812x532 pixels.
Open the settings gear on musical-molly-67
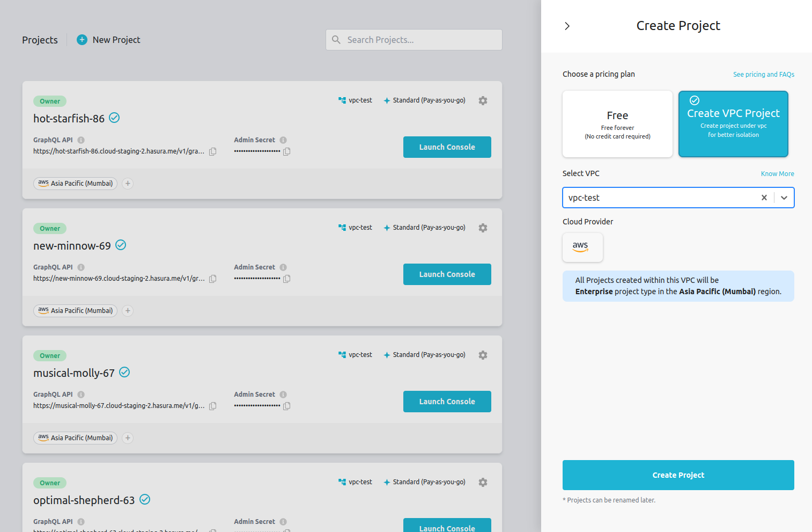point(483,355)
